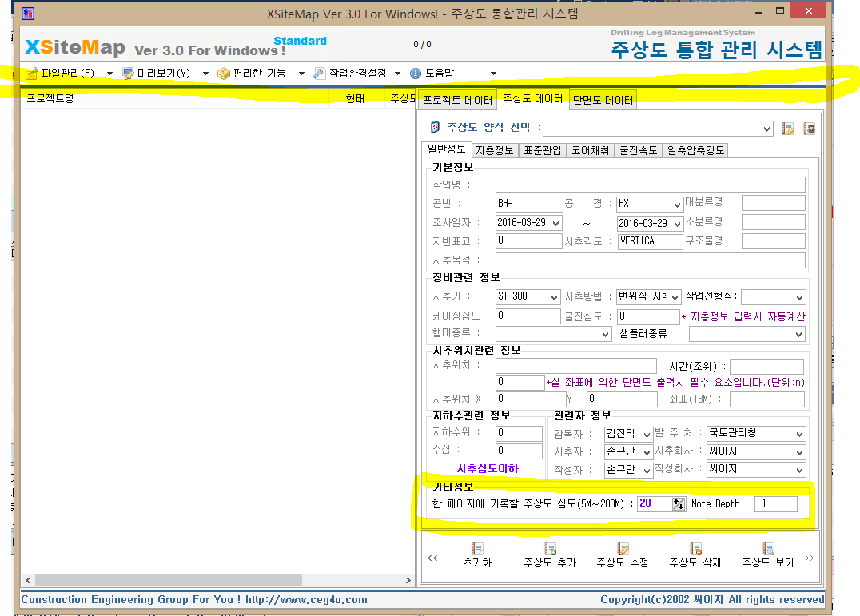860x616 pixels.
Task: Click the project list horizontal scrollbar
Action: pyautogui.click(x=217, y=580)
